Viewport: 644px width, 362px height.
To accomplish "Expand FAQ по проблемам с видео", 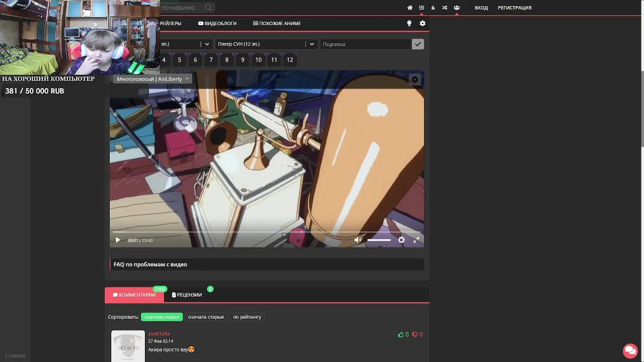I will click(267, 264).
